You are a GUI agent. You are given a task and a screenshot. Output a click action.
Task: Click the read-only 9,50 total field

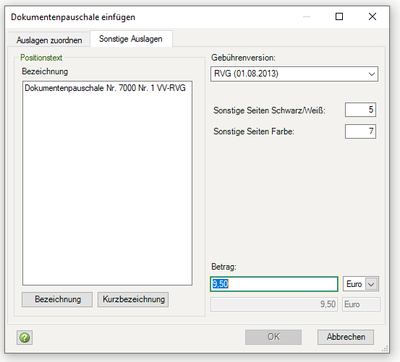click(274, 304)
